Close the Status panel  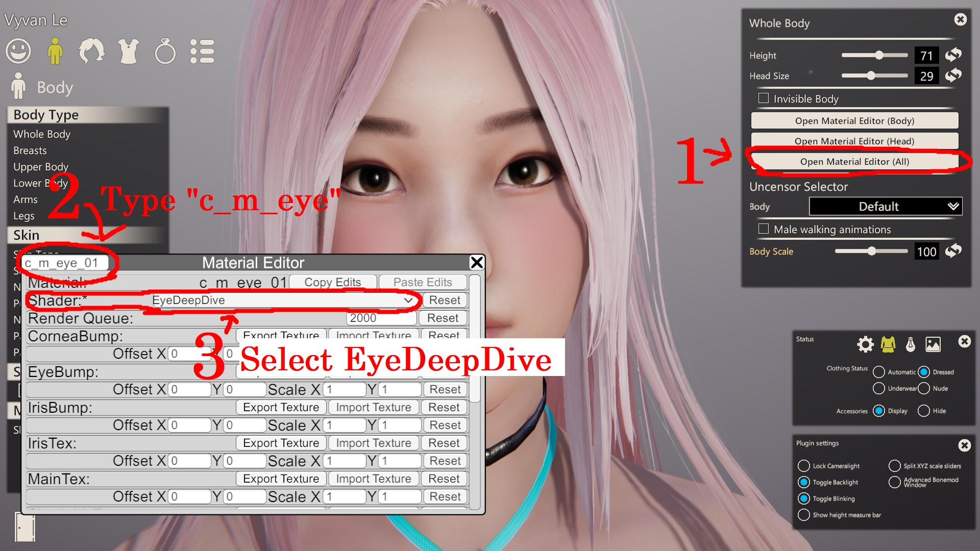[x=964, y=341]
